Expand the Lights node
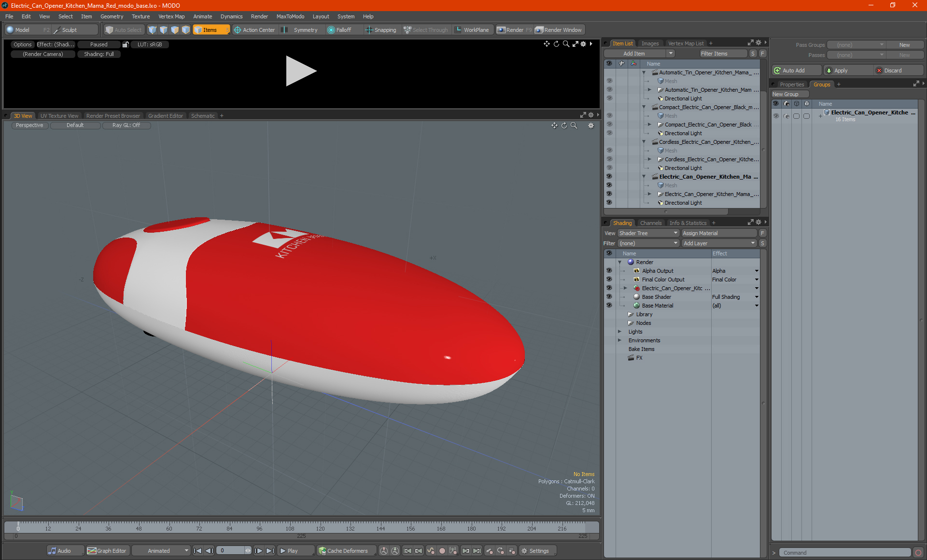Screen dimensions: 927x560 pyautogui.click(x=620, y=332)
